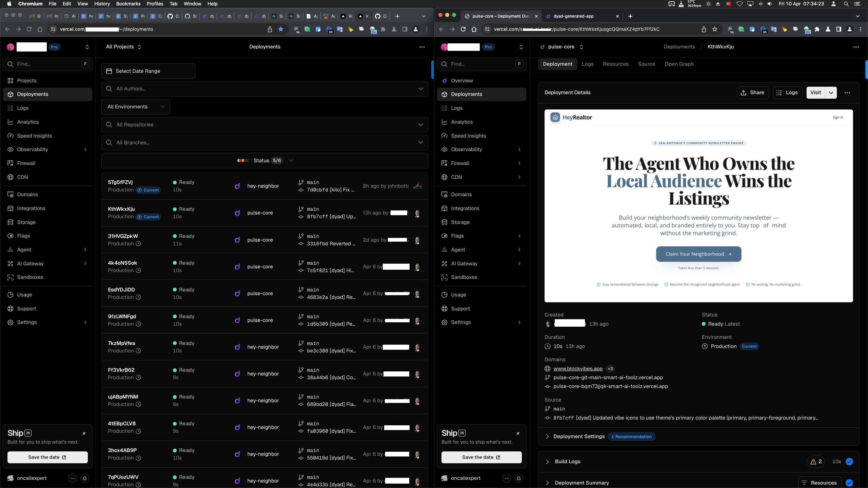Open Sandboxes in left window sidebar
Image resolution: width=868 pixels, height=488 pixels.
pos(47,277)
